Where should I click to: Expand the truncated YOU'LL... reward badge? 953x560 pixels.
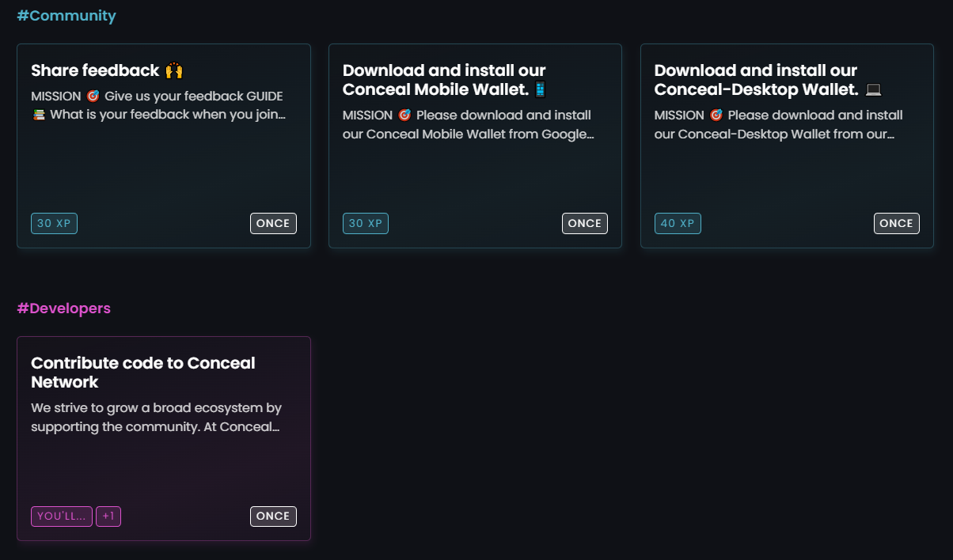point(61,516)
